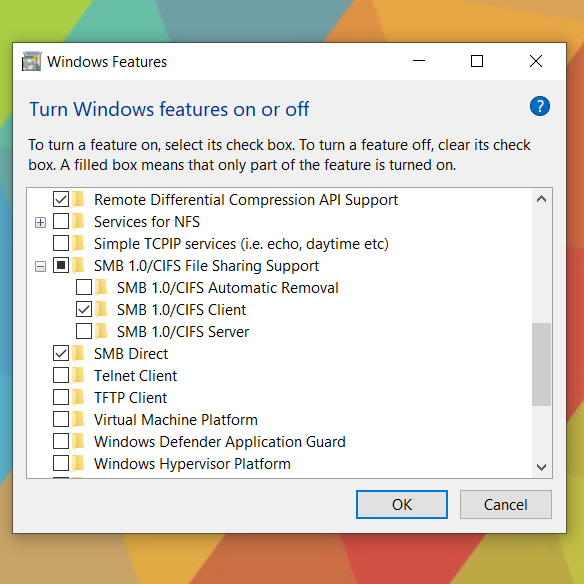The image size is (584, 584).
Task: Confirm changes with the OK button
Action: pos(402,504)
